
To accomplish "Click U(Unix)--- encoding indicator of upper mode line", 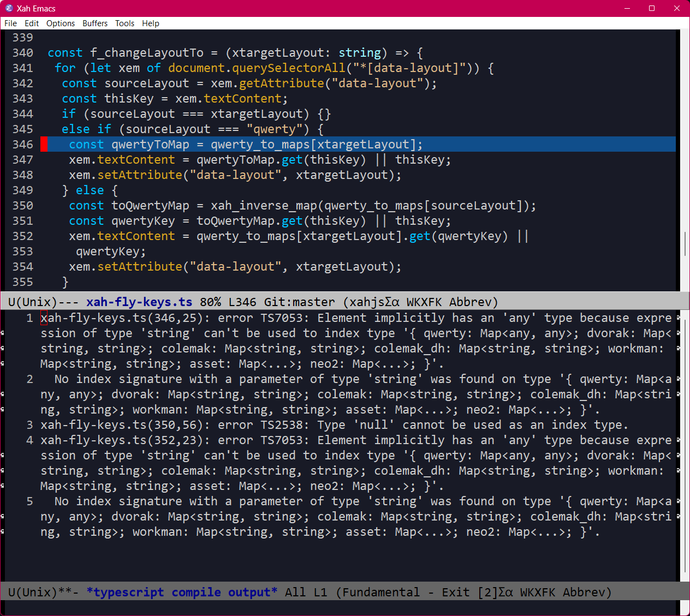I will pos(43,302).
